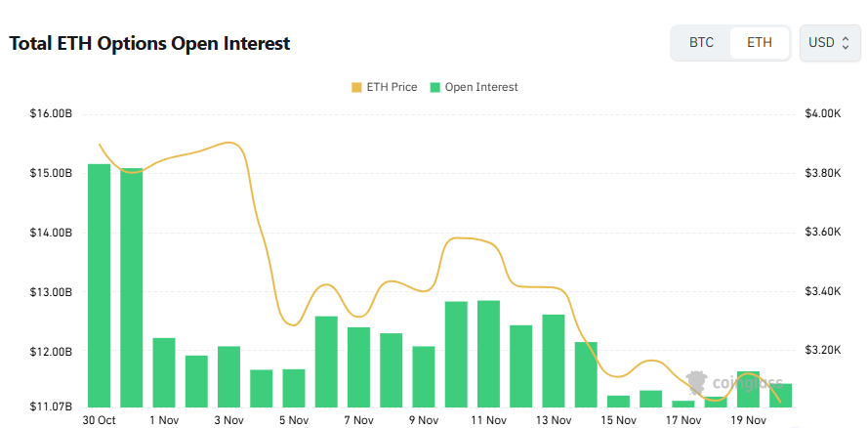Click the 31 Oct green bar
Image resolution: width=868 pixels, height=428 pixels.
pos(132,286)
